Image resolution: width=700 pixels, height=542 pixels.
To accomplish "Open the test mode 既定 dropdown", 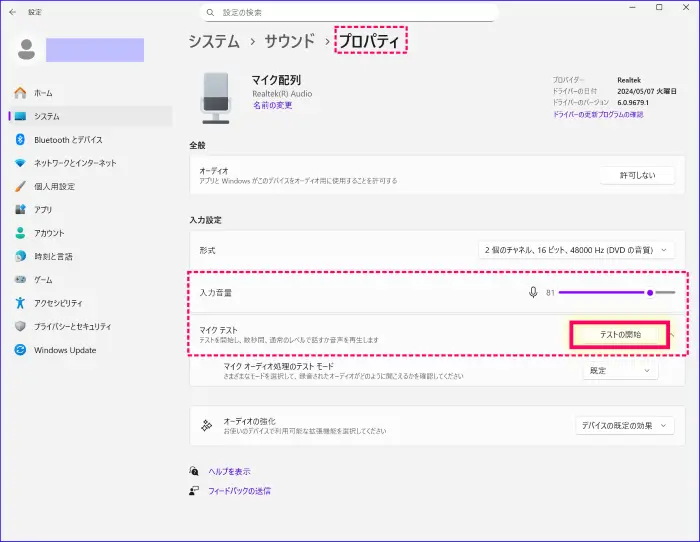I will tap(620, 370).
